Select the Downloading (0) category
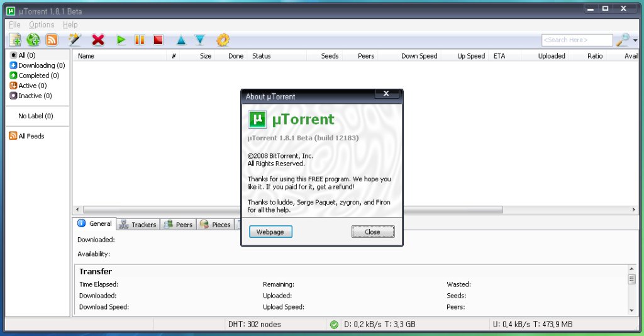 (37, 65)
